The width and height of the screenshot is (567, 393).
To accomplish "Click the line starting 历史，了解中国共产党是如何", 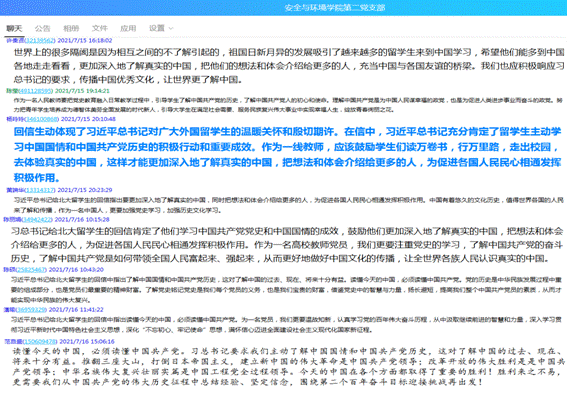I will point(281,259).
